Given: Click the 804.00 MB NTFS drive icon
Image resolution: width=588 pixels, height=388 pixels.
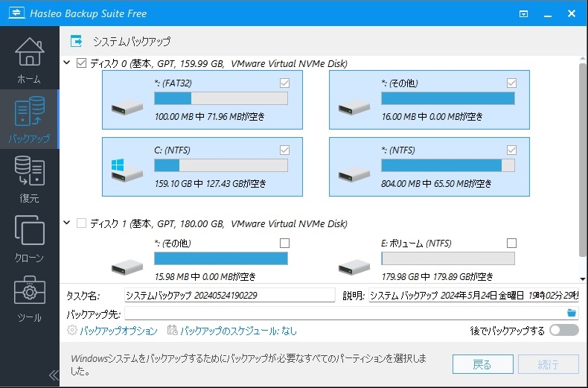Looking at the screenshot, I should (x=354, y=174).
